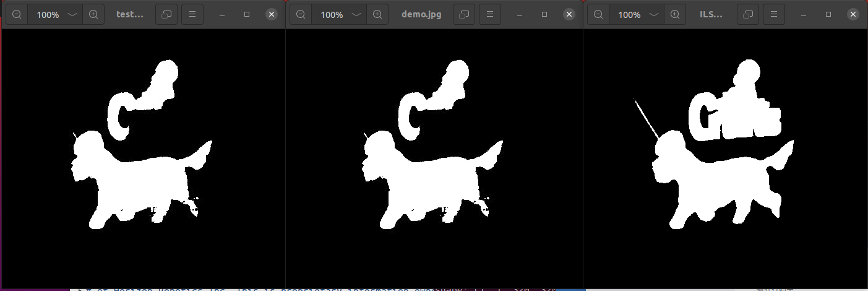Expand zoom level dropdown in the ILS window

click(x=653, y=14)
